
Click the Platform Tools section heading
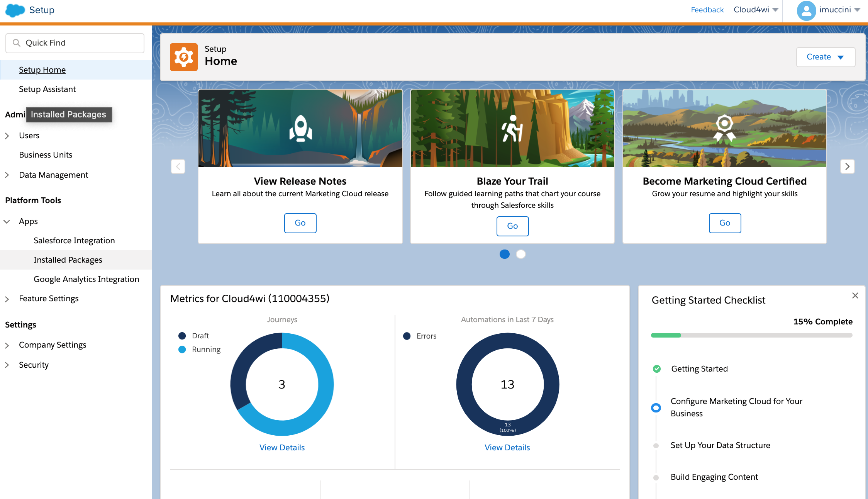[x=33, y=200]
